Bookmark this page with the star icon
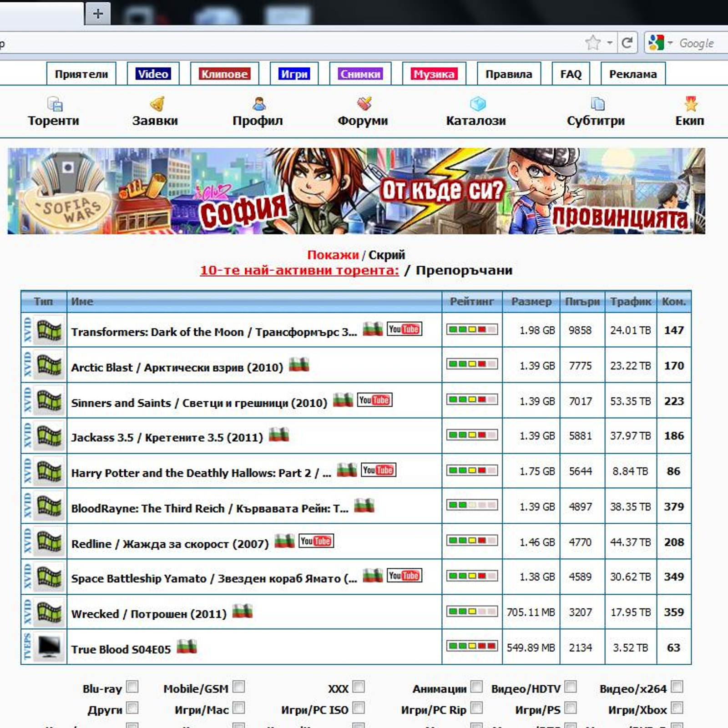The height and width of the screenshot is (728, 728). [593, 43]
